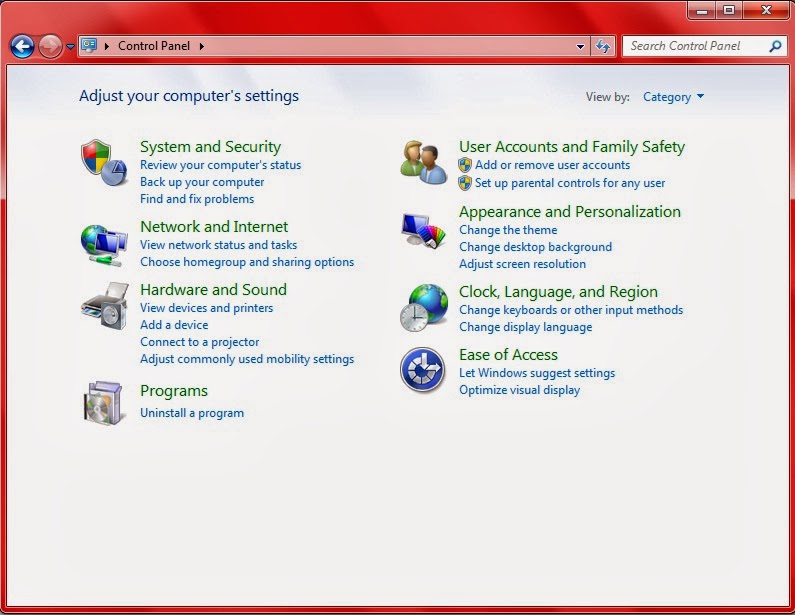Click the Add a device link

click(x=174, y=325)
